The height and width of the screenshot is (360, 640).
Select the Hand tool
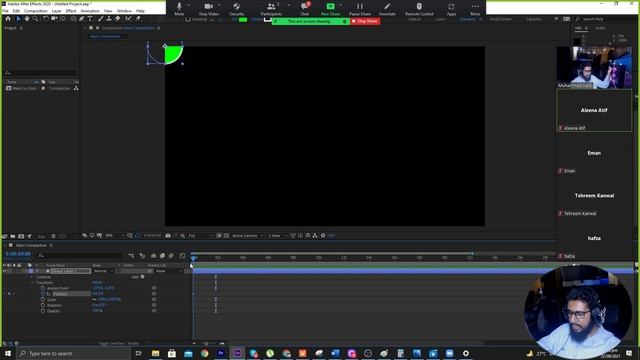[27, 19]
